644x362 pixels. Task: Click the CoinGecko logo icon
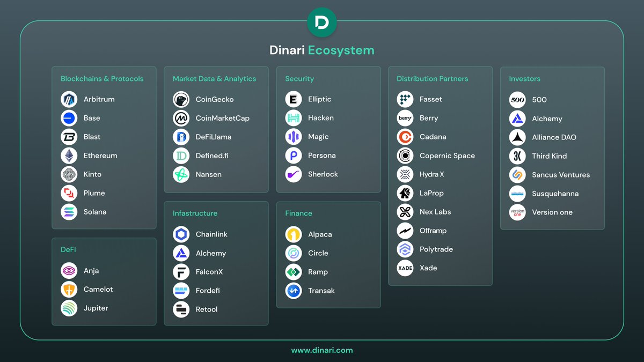point(181,99)
